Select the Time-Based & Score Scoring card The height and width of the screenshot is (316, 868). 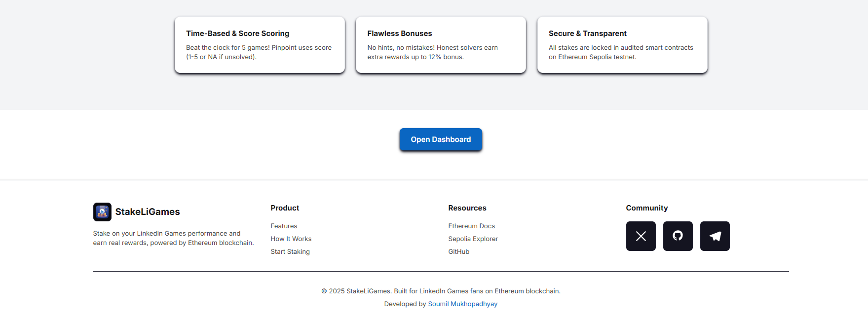point(260,45)
